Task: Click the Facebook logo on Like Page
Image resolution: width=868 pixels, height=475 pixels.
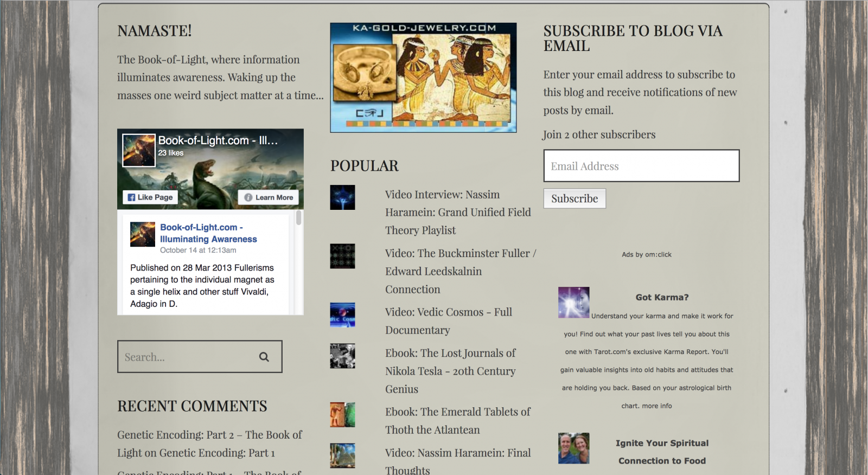Action: tap(131, 197)
